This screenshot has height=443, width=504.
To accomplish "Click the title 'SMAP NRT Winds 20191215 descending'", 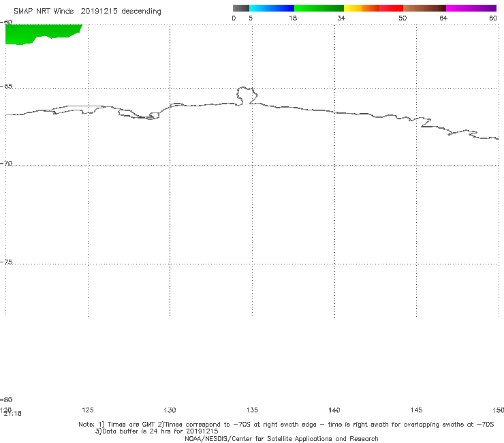I will (87, 11).
